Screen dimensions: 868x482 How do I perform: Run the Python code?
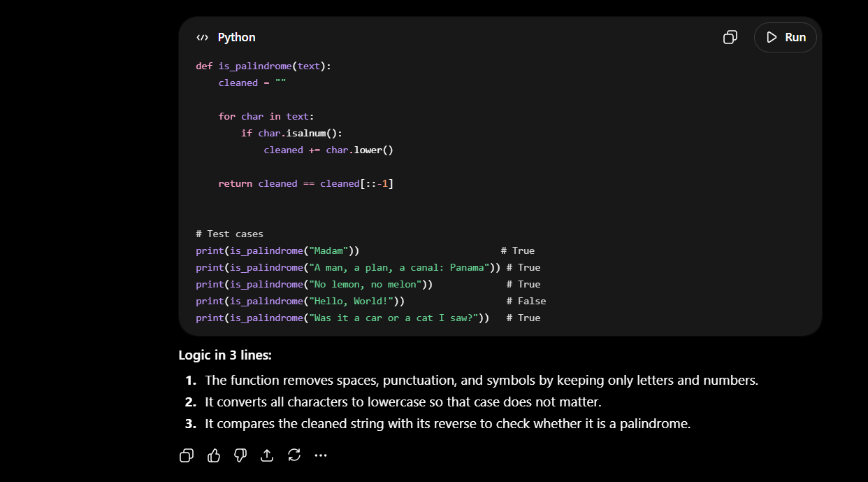coord(786,37)
